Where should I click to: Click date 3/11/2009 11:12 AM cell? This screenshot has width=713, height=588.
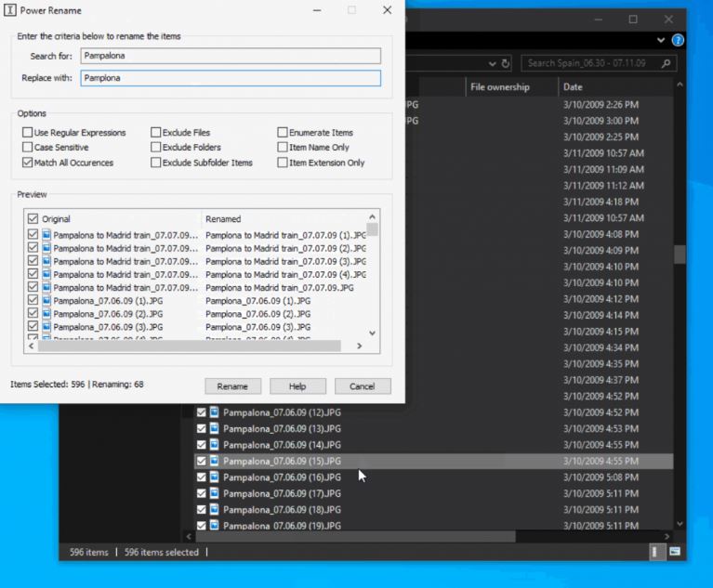point(603,186)
